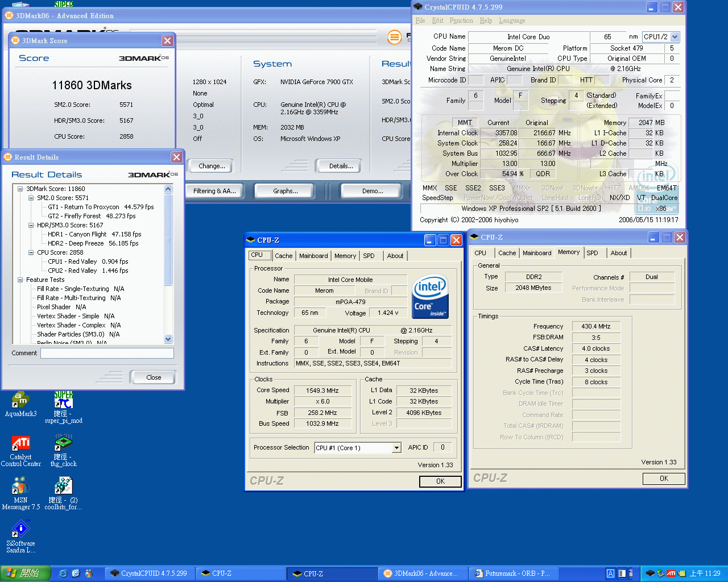Click the Intel Core logo in CPU-Z

coord(430,296)
